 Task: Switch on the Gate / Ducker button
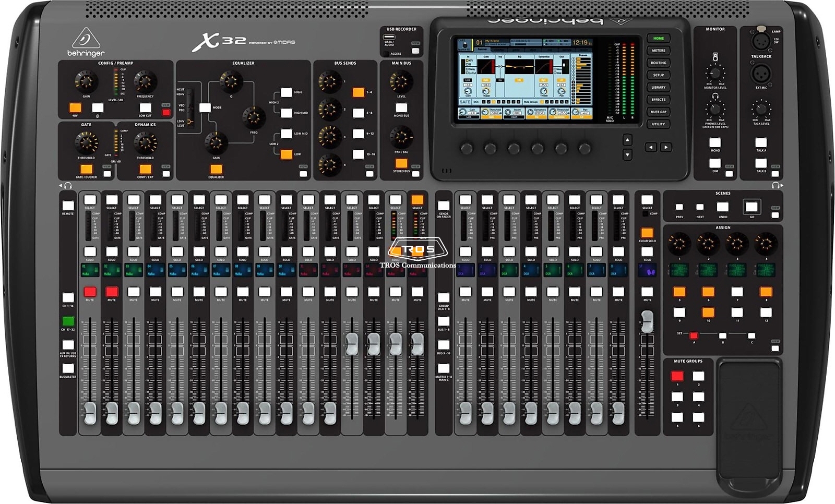click(86, 169)
